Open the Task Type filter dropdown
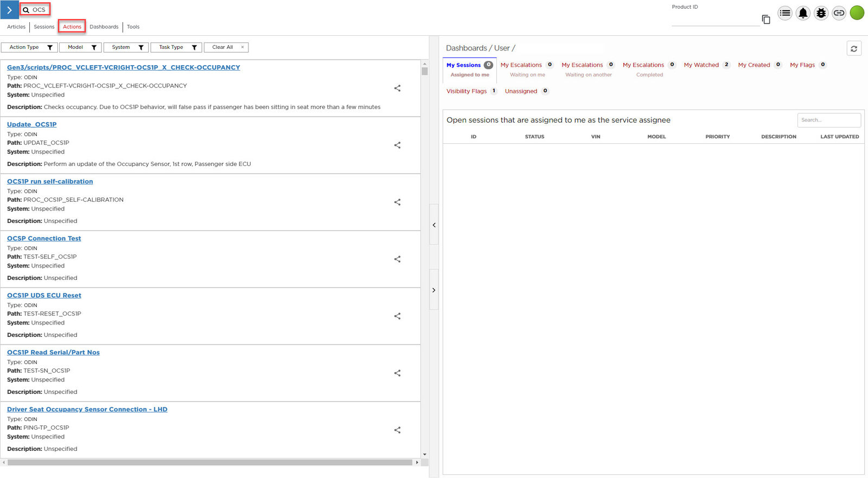Viewport: 868px width, 478px height. (176, 48)
